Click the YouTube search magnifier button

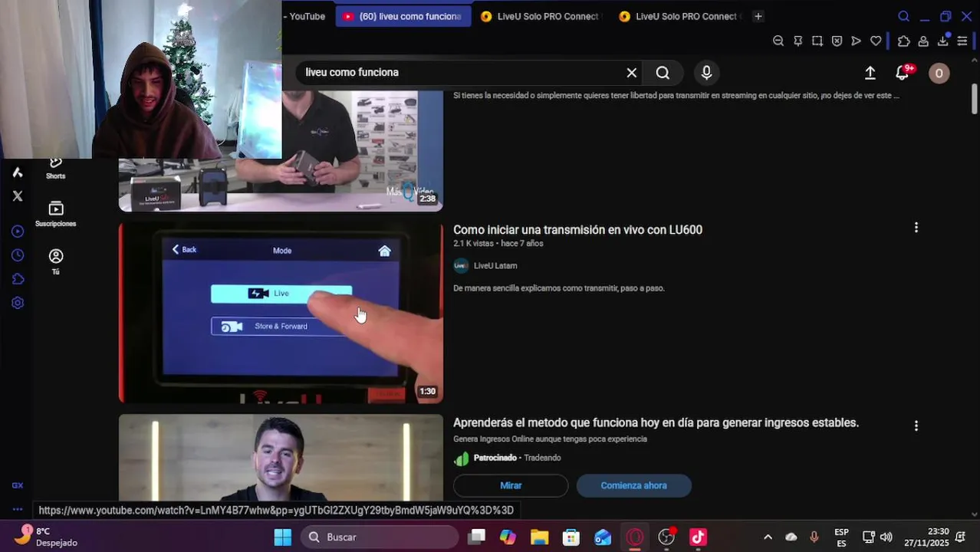(663, 73)
